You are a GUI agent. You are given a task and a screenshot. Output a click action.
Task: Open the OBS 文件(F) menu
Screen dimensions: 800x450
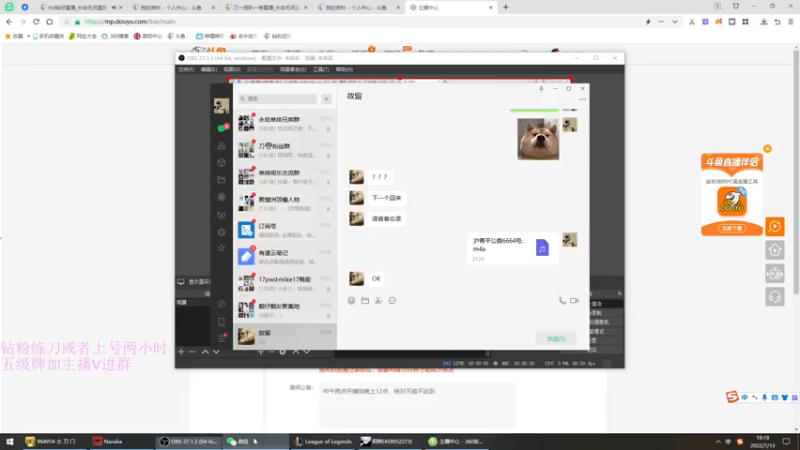pyautogui.click(x=186, y=69)
